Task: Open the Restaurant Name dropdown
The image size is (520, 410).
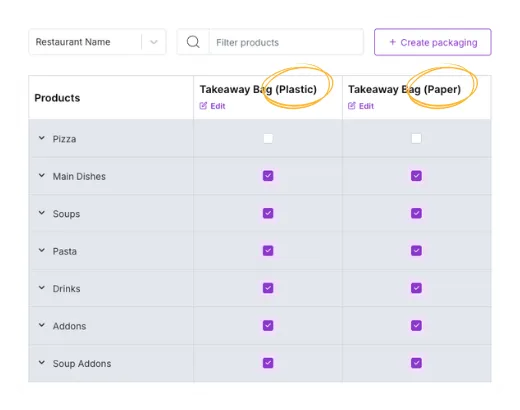Action: point(97,42)
